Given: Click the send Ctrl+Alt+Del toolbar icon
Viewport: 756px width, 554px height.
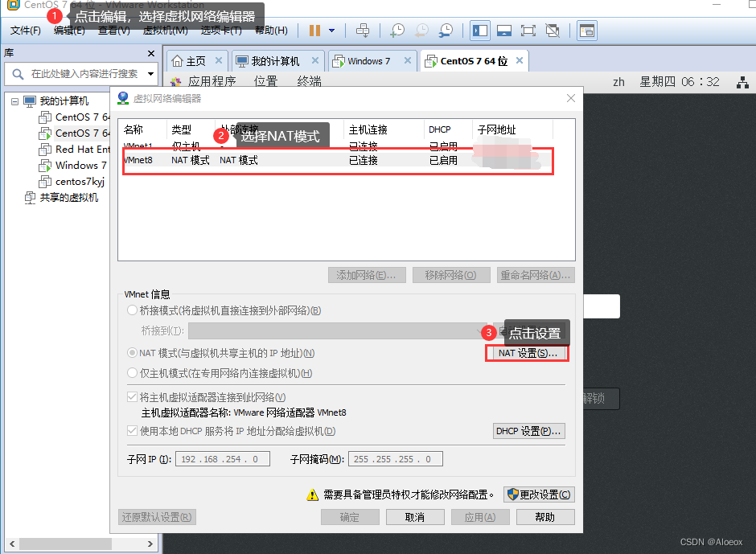Looking at the screenshot, I should [x=363, y=31].
